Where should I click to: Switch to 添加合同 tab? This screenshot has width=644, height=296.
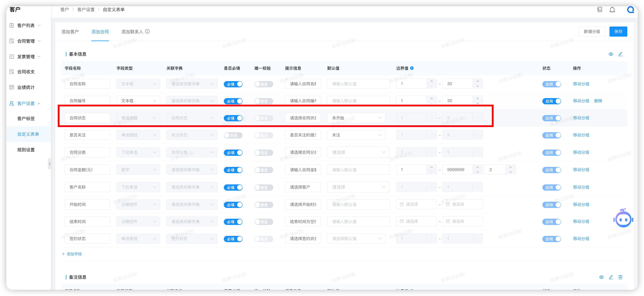click(x=100, y=32)
